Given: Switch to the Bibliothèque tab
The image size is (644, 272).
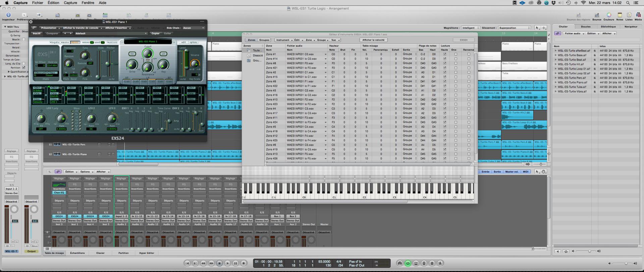Looking at the screenshot, I should 608,27.
